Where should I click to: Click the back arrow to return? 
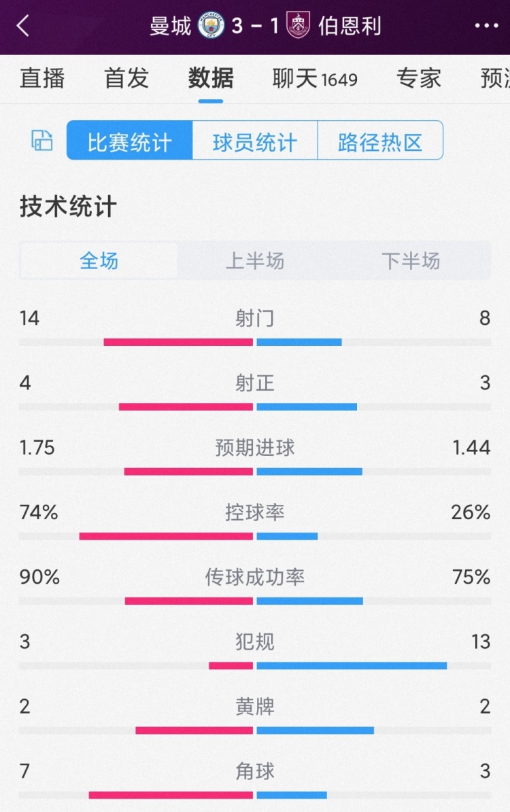tap(23, 26)
